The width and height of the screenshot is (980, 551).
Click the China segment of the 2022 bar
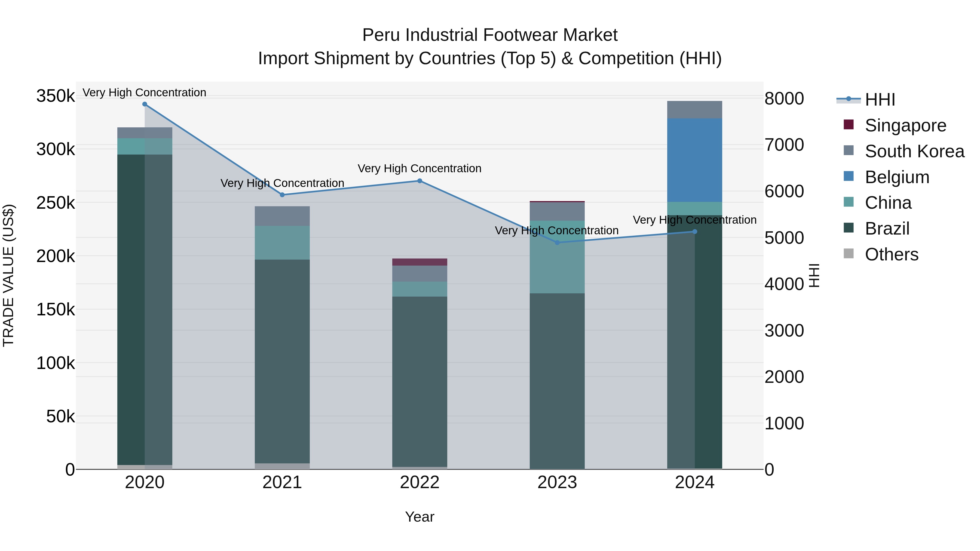tap(419, 290)
